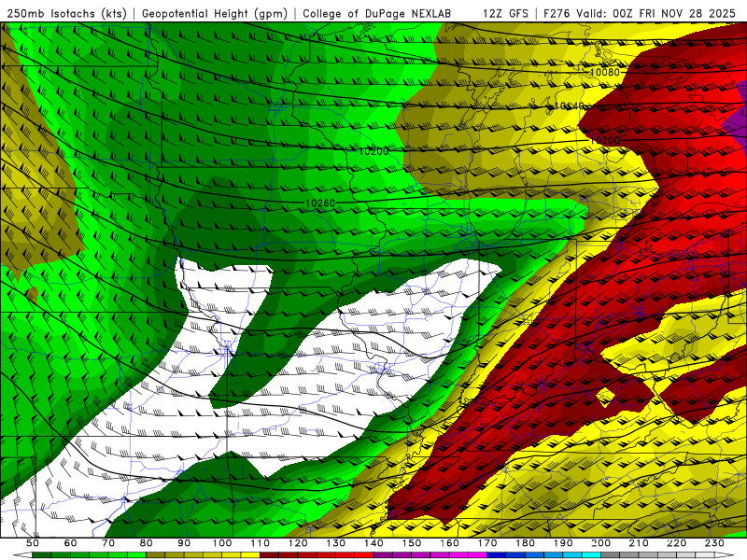Click the 10080 height contour label
The width and height of the screenshot is (747, 560).
[x=604, y=72]
